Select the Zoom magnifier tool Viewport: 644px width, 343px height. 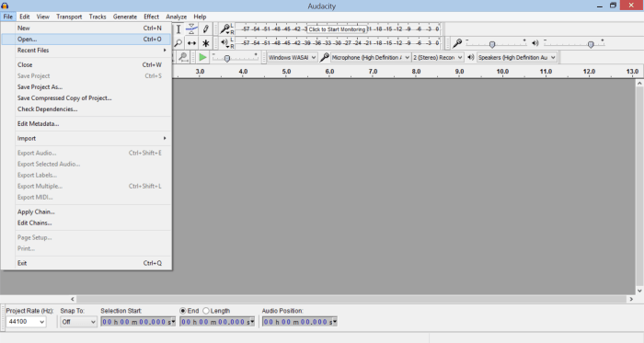point(178,43)
